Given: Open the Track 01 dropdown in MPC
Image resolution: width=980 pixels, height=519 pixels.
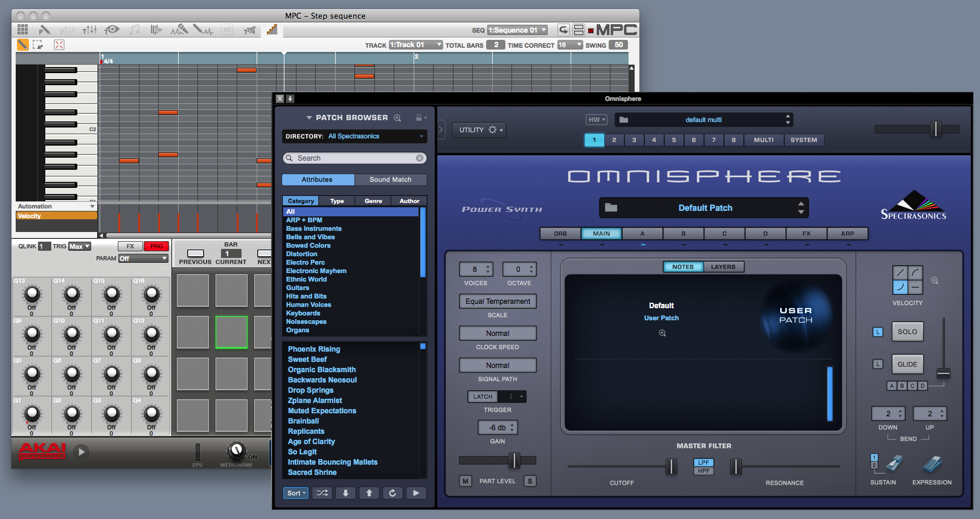Looking at the screenshot, I should (x=416, y=45).
